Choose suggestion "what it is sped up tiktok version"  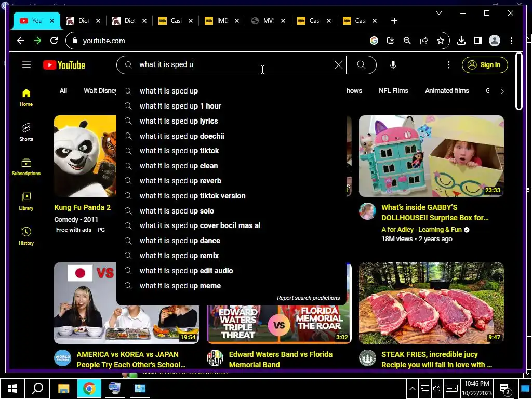[231, 196]
